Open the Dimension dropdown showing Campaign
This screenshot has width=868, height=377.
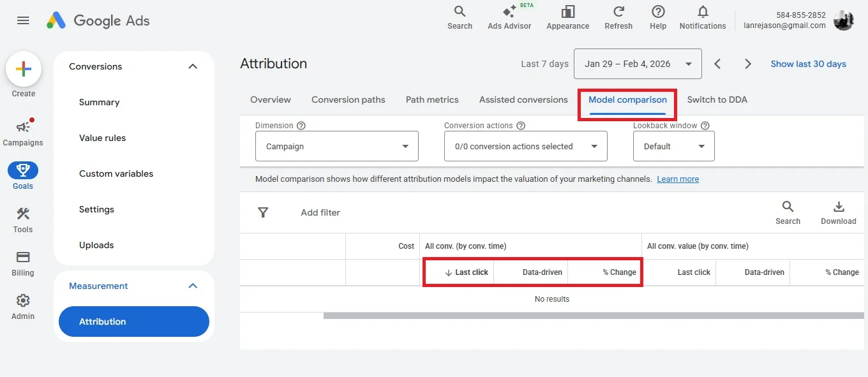[336, 146]
